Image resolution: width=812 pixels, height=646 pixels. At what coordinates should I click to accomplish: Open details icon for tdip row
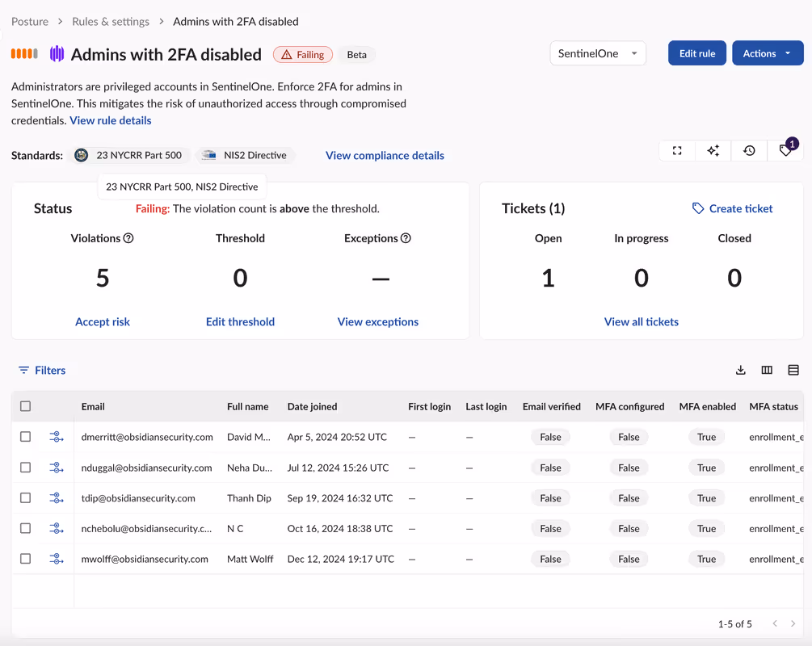(57, 498)
